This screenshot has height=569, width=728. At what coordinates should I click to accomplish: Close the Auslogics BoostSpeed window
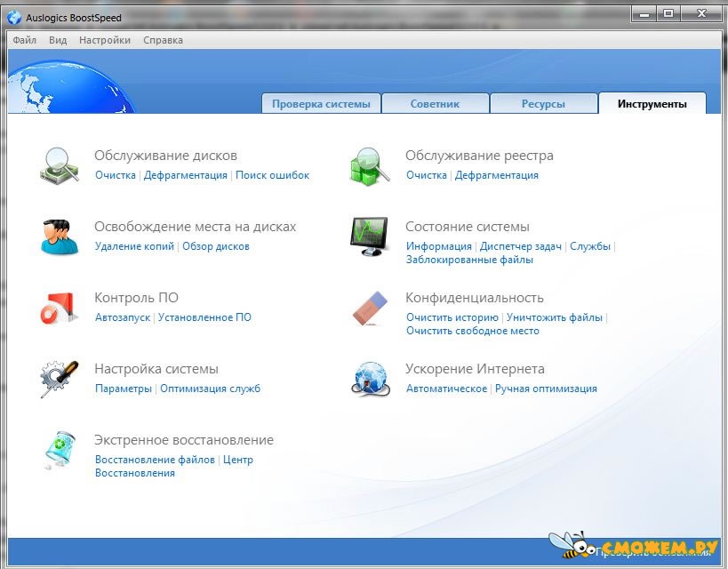click(x=701, y=14)
